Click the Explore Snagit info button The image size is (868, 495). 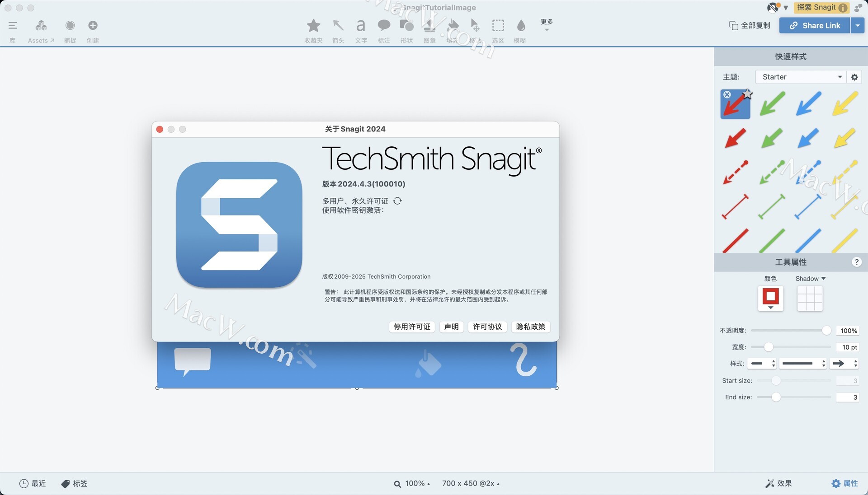(822, 7)
